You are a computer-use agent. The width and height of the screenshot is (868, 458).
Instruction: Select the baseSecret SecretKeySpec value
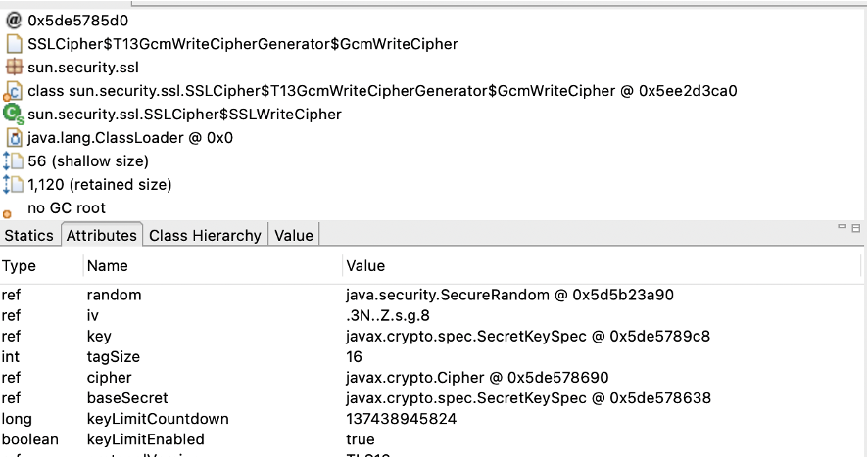[528, 398]
